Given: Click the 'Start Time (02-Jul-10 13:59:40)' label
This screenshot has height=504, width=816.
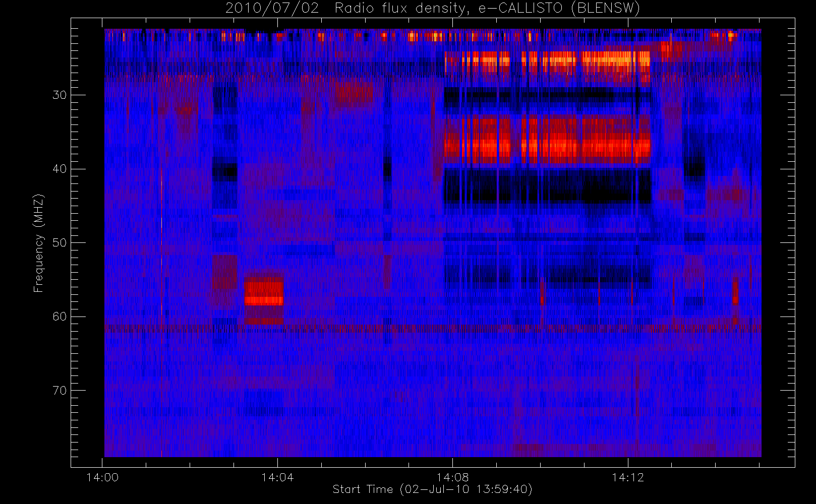Looking at the screenshot, I should tap(433, 489).
